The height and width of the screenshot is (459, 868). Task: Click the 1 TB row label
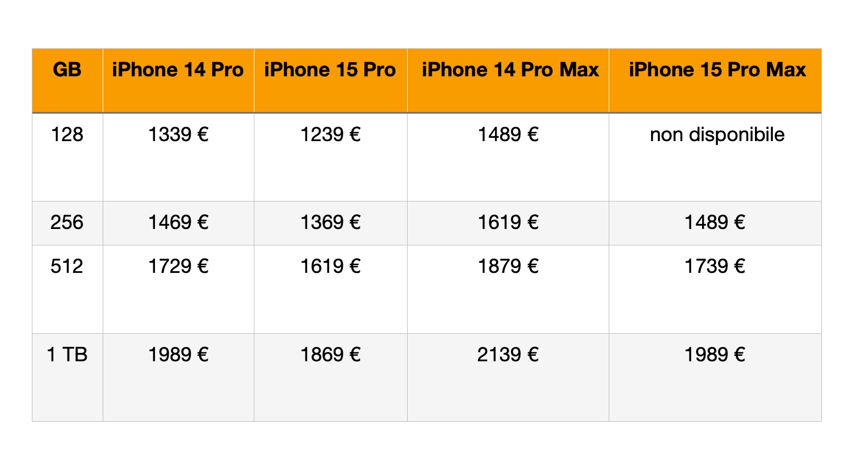pos(67,355)
